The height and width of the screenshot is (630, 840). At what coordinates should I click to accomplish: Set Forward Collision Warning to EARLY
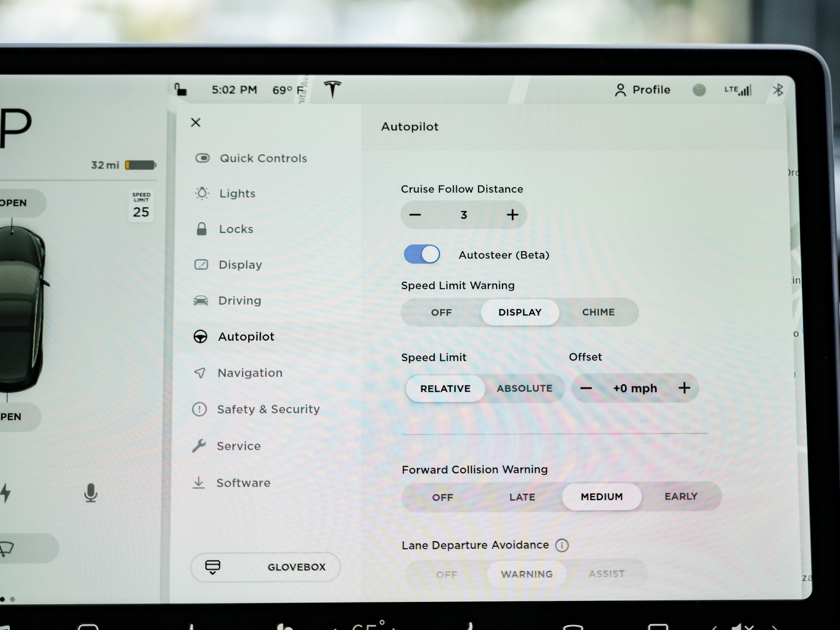tap(681, 497)
